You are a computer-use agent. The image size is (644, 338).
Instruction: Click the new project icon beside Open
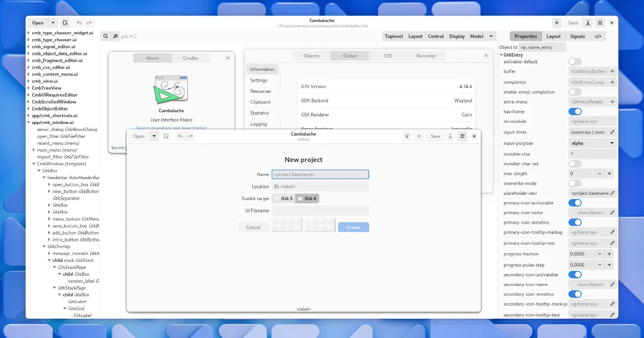65,23
